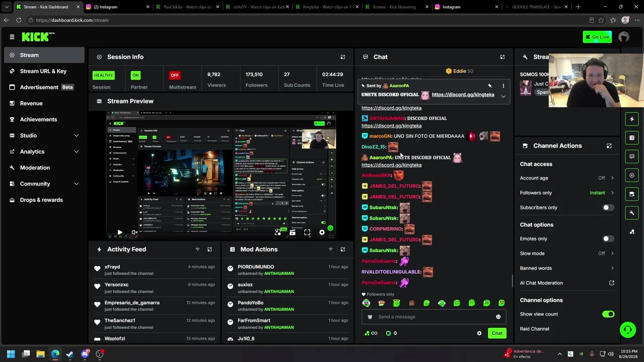Viewport: 644px width, 362px height.
Task: Expand the Mod Actions panel
Action: (343, 249)
